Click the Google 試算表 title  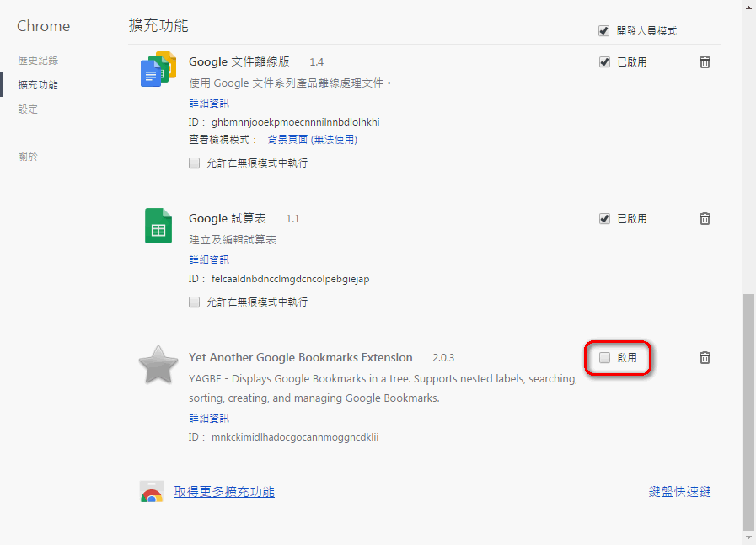tap(227, 219)
